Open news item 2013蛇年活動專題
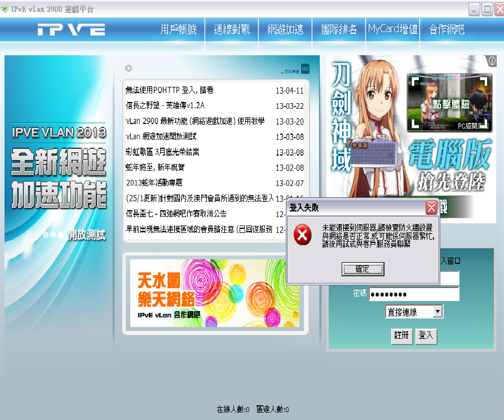 click(154, 183)
